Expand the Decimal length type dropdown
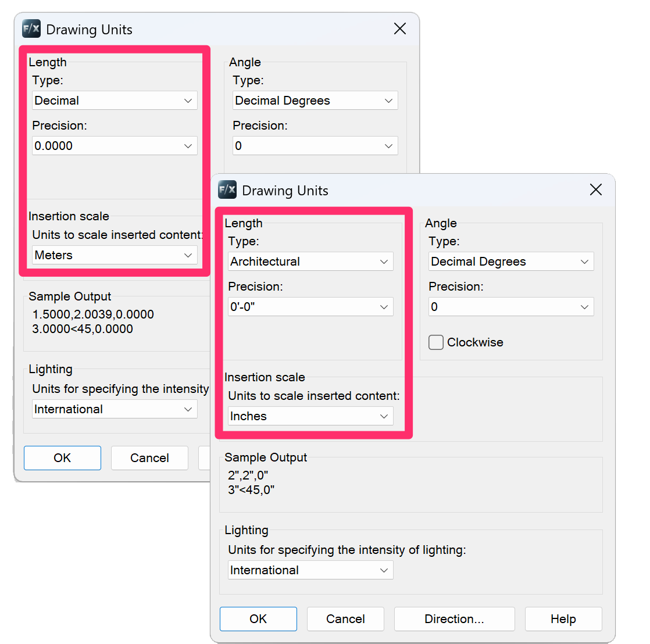 (x=115, y=101)
